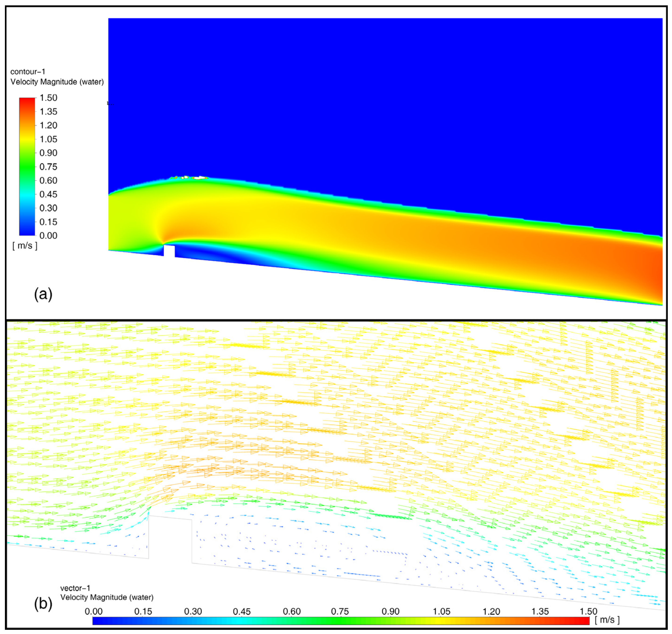Select the contour-1 legend title
The height and width of the screenshot is (634, 672).
pos(28,72)
